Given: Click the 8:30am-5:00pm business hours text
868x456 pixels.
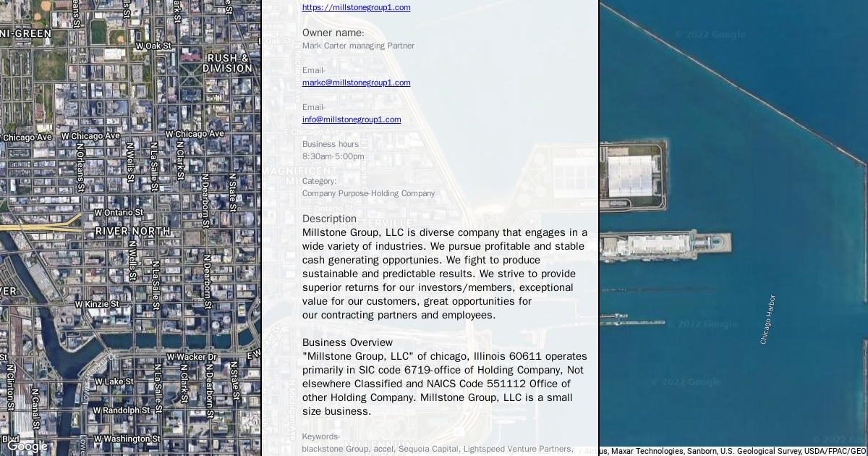Looking at the screenshot, I should click(x=333, y=156).
